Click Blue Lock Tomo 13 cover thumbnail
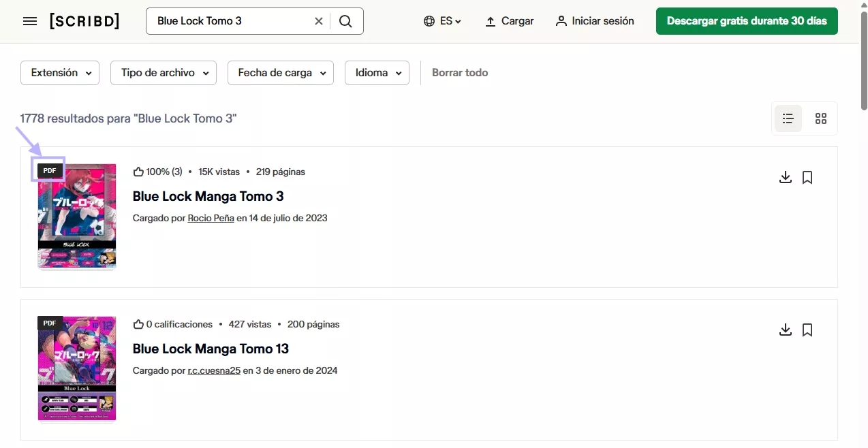Image resolution: width=868 pixels, height=448 pixels. (77, 368)
